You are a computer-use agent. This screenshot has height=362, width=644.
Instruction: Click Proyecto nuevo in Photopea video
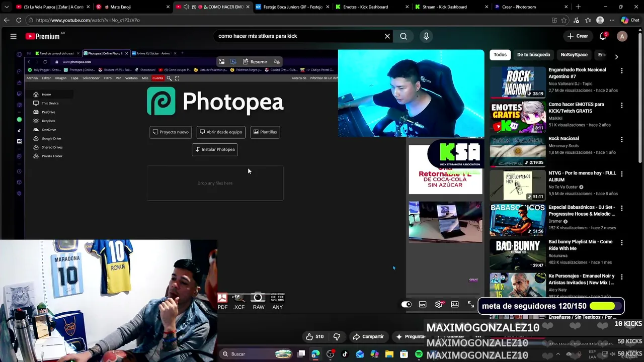[171, 132]
